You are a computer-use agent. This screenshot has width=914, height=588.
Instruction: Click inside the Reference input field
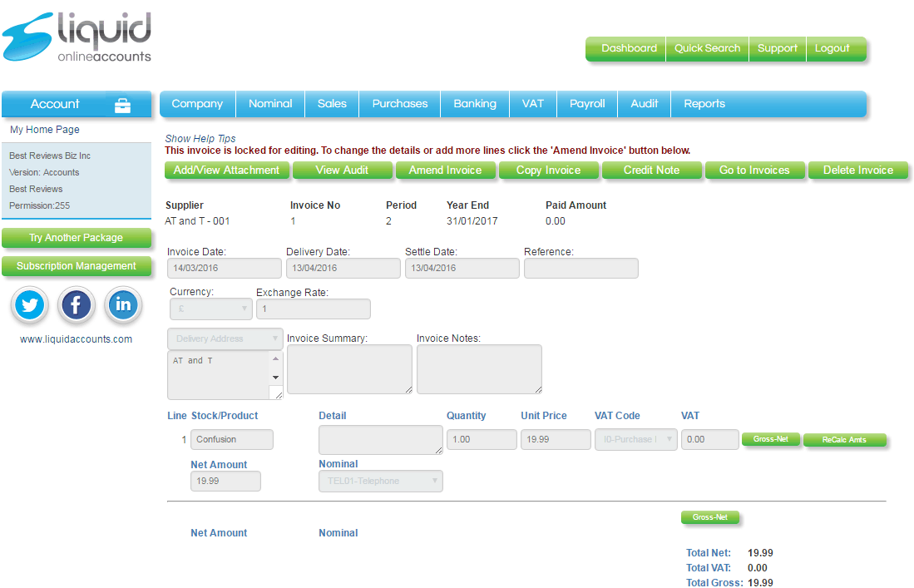[x=581, y=268]
